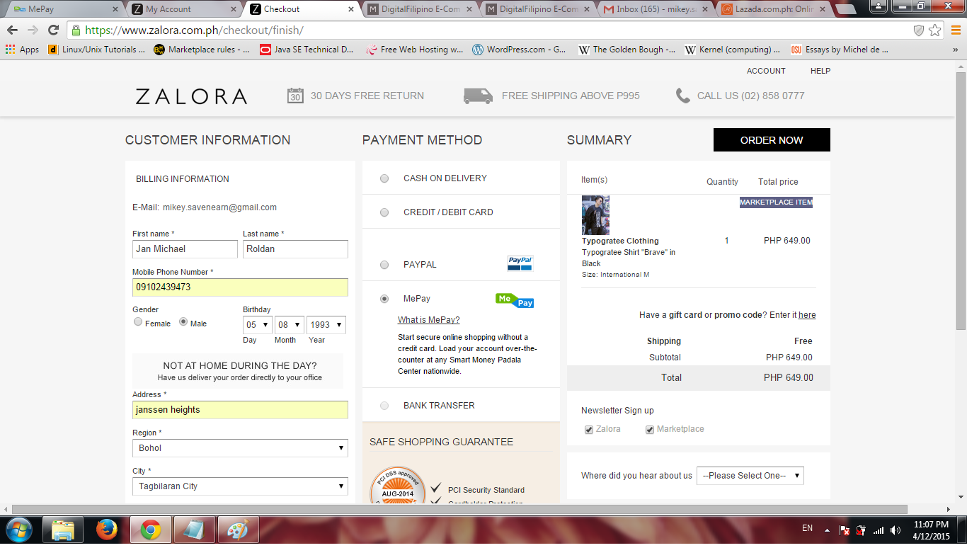
Task: Click the ZALORA logo
Action: click(x=191, y=96)
